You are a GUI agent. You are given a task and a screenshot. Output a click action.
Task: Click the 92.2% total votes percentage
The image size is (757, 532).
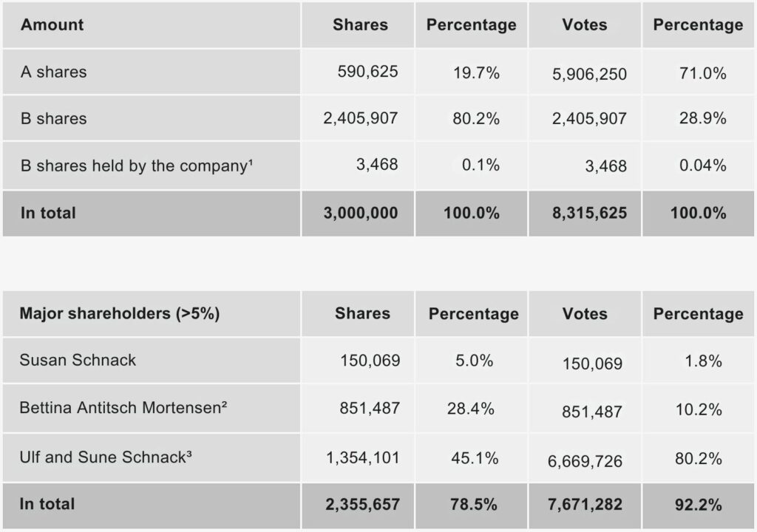699,505
